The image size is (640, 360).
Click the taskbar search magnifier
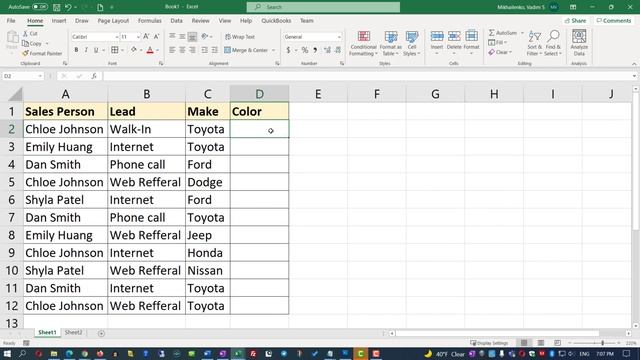(x=22, y=353)
